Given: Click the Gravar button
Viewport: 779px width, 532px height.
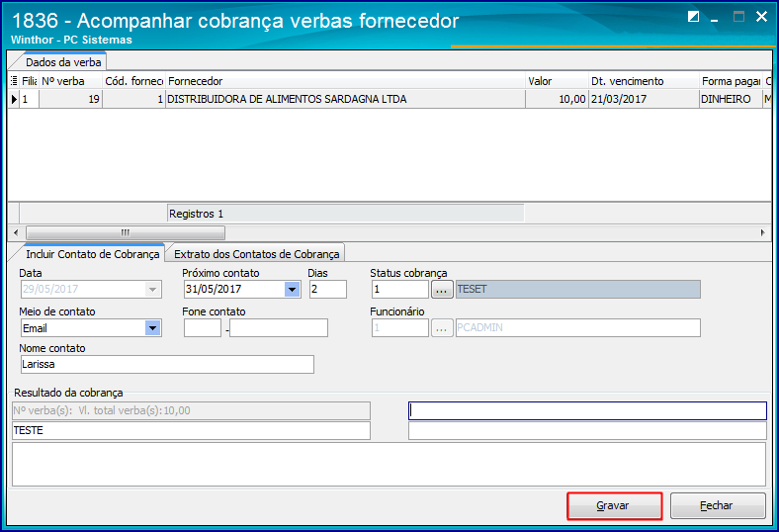Looking at the screenshot, I should pos(615,505).
